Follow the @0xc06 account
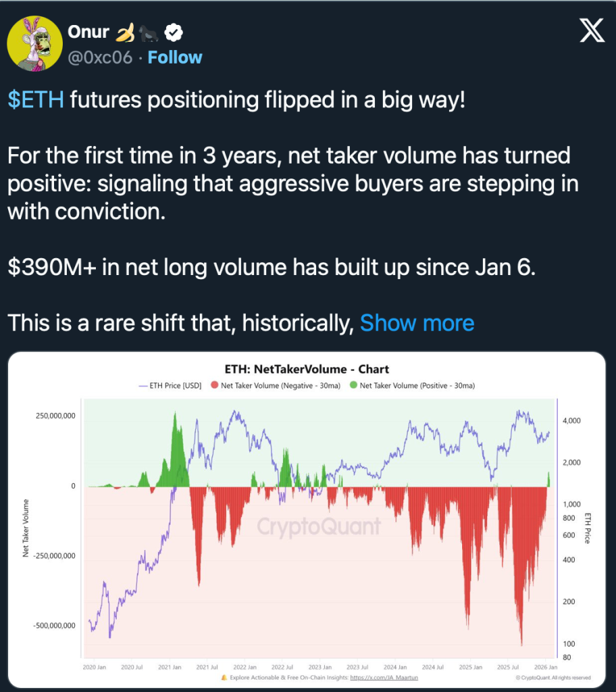The height and width of the screenshot is (692, 616). pos(175,57)
